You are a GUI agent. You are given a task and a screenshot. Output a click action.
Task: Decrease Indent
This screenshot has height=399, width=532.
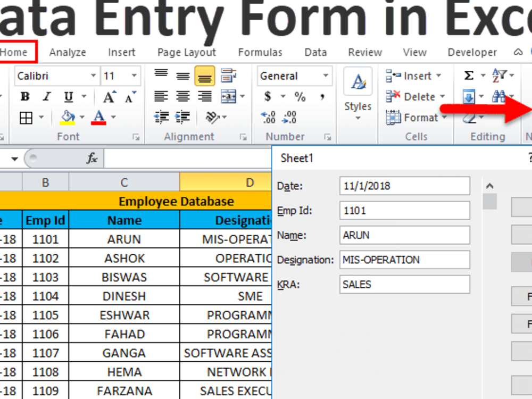(x=162, y=118)
